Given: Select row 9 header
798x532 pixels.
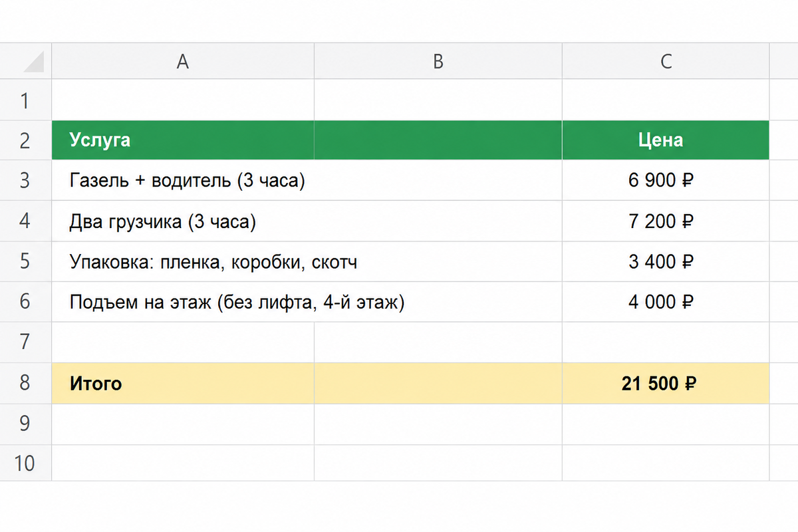Looking at the screenshot, I should click(x=25, y=424).
